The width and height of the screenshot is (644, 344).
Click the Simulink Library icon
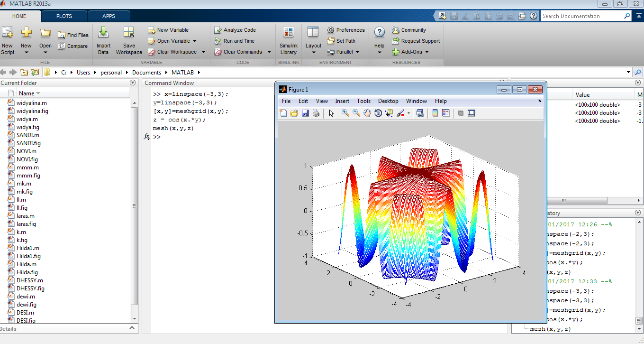288,40
